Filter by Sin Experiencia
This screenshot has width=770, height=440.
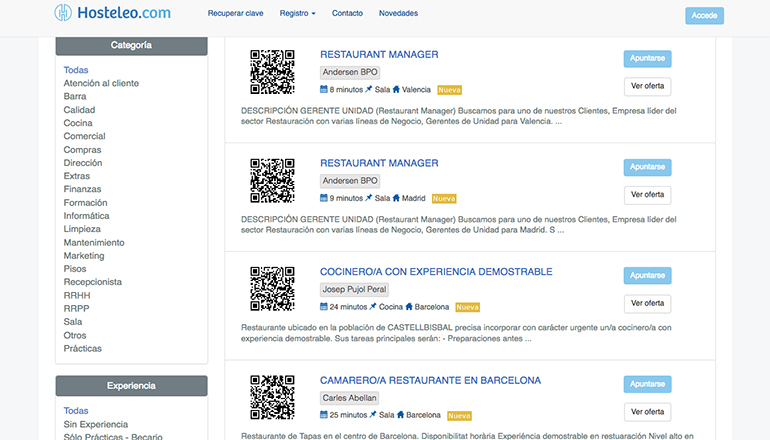pyautogui.click(x=96, y=424)
